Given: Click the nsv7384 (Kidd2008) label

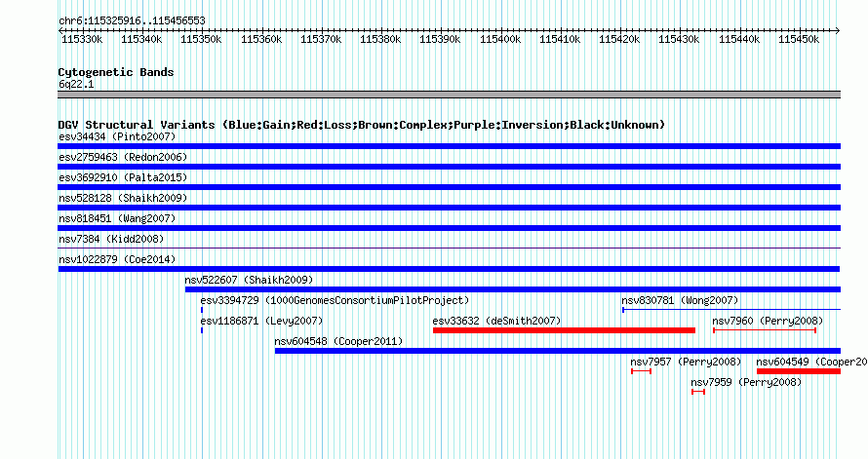Looking at the screenshot, I should tap(112, 239).
